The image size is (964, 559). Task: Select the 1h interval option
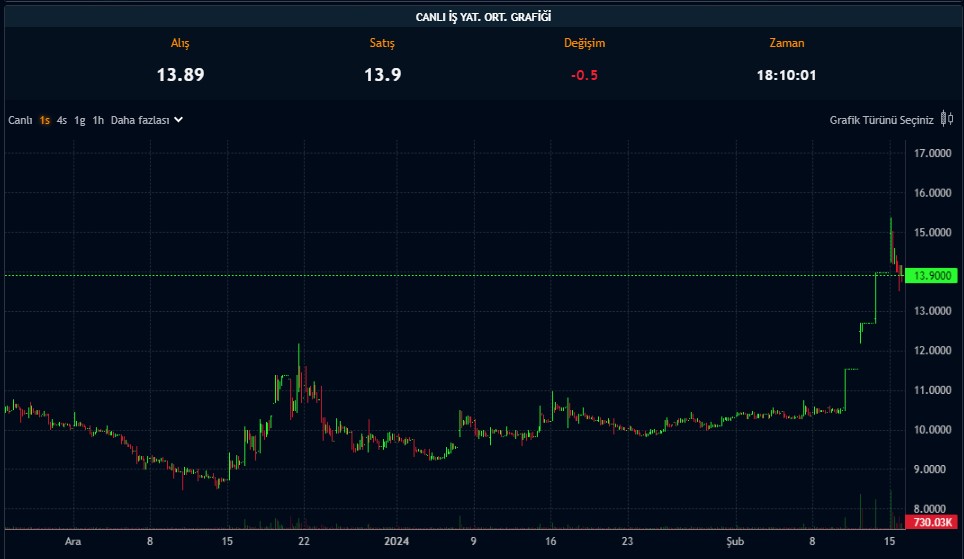98,120
